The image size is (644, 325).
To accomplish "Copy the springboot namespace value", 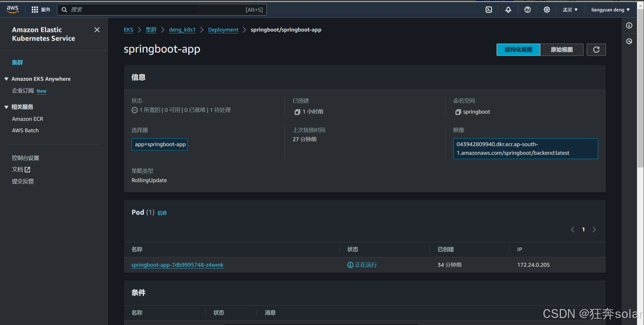I will 458,112.
